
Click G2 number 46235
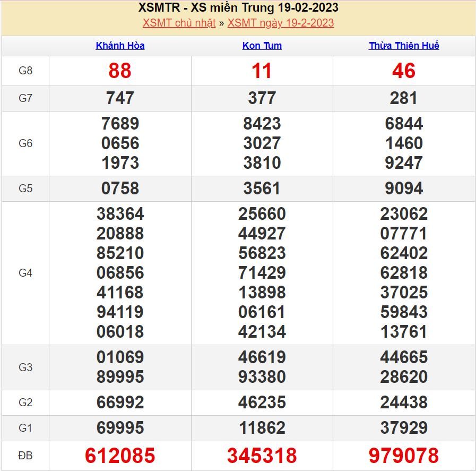(262, 403)
